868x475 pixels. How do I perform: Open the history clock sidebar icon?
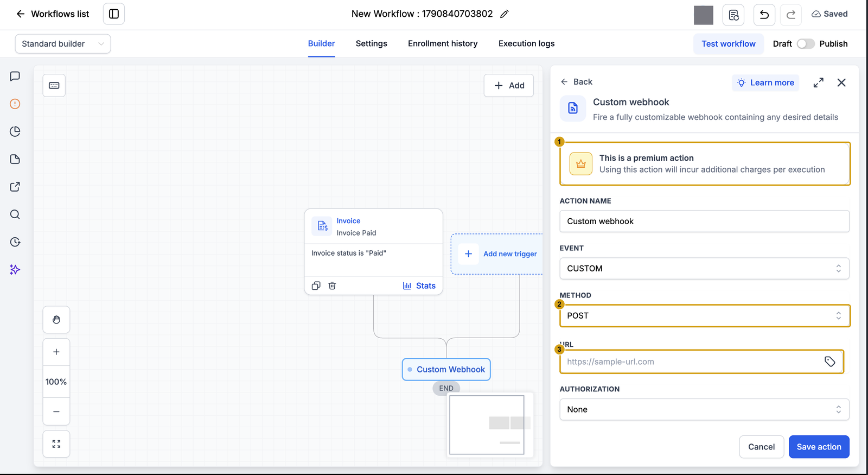point(15,242)
